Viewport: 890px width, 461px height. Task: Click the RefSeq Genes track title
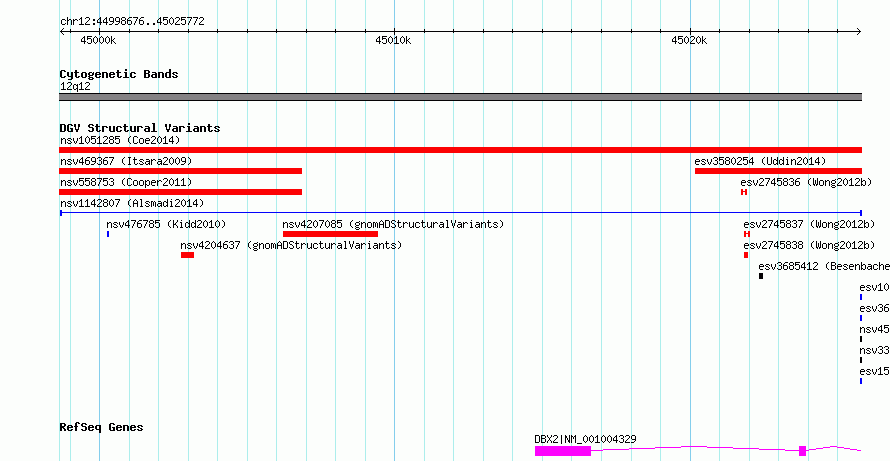pos(101,427)
